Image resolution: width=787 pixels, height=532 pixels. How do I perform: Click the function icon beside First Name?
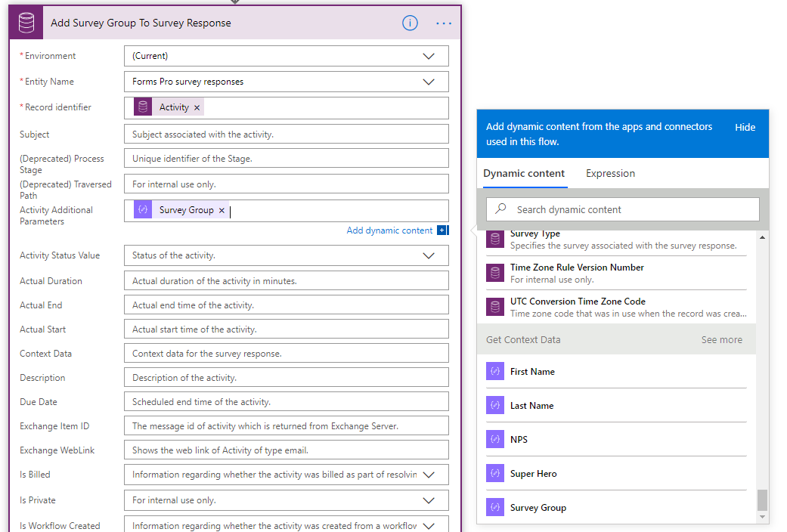point(497,371)
